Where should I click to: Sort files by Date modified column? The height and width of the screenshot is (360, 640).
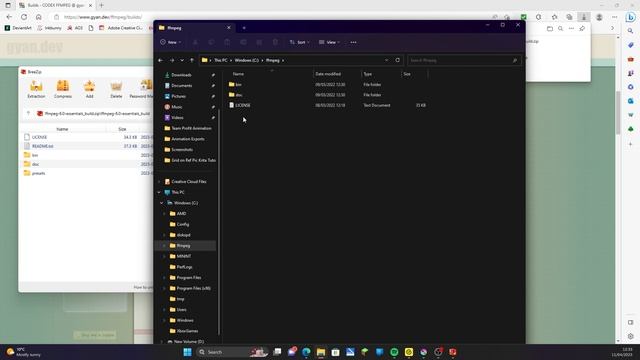coord(328,74)
